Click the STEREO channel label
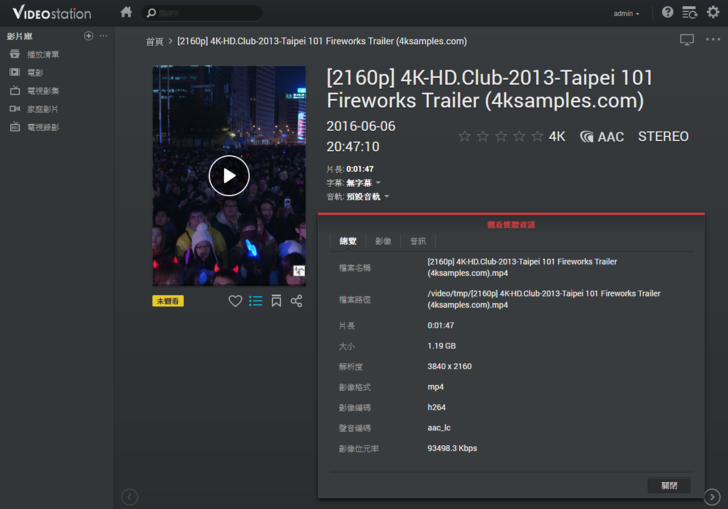 (663, 137)
